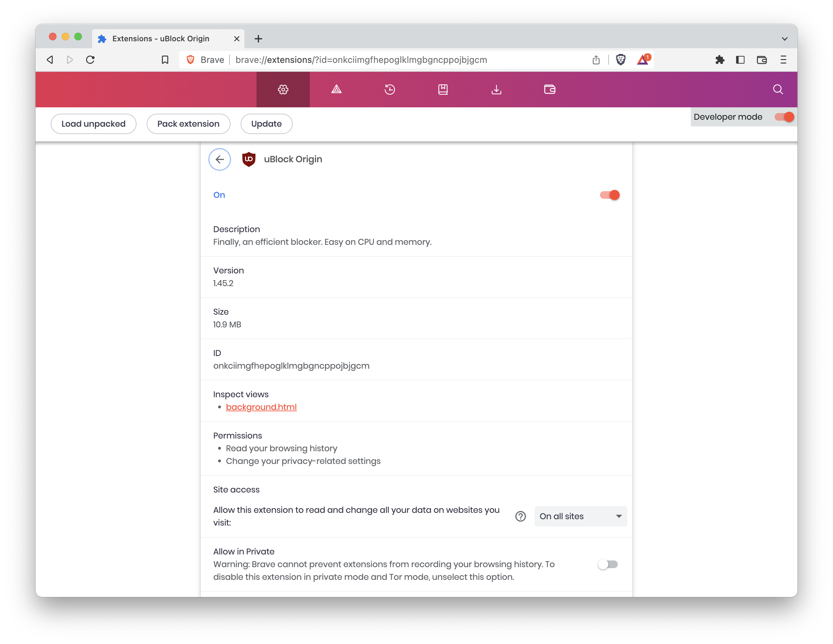The height and width of the screenshot is (644, 833).
Task: Open the Downloads icon in the purple header
Action: 496,89
